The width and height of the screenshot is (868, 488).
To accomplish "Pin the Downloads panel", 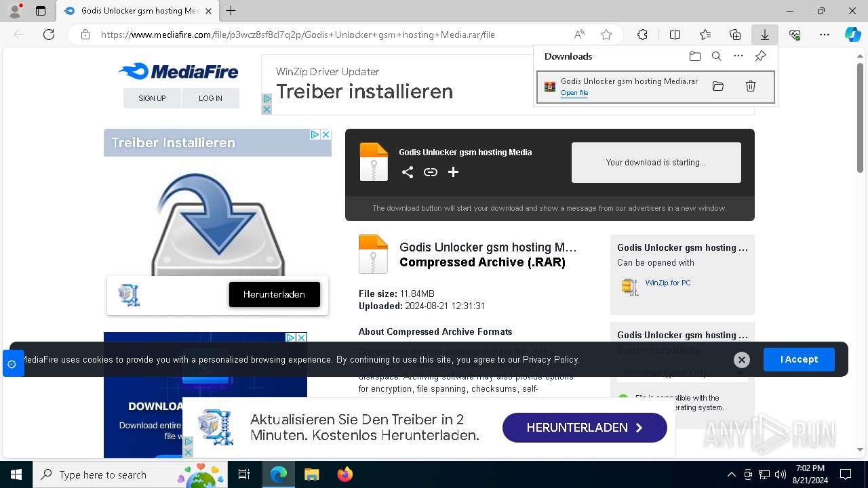I will click(761, 56).
